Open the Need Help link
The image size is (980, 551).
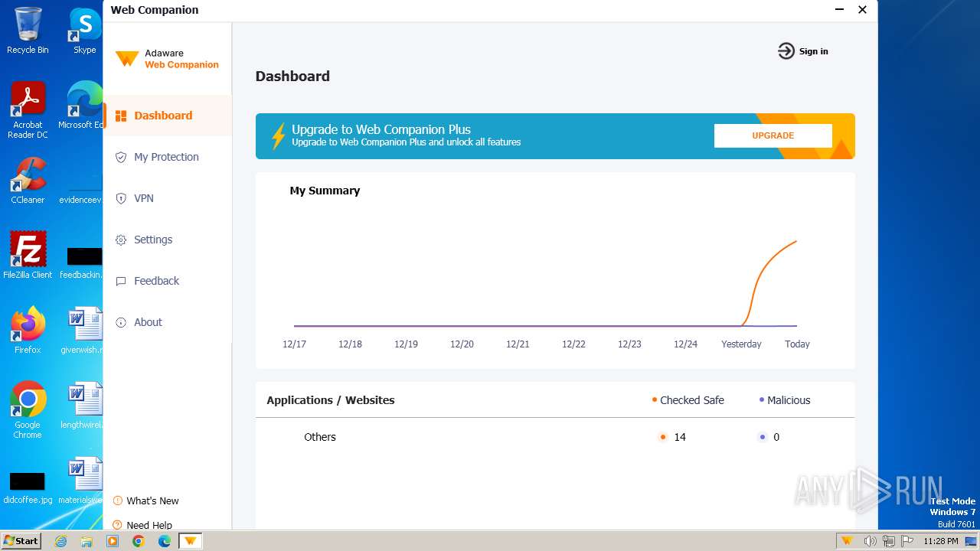click(x=149, y=525)
